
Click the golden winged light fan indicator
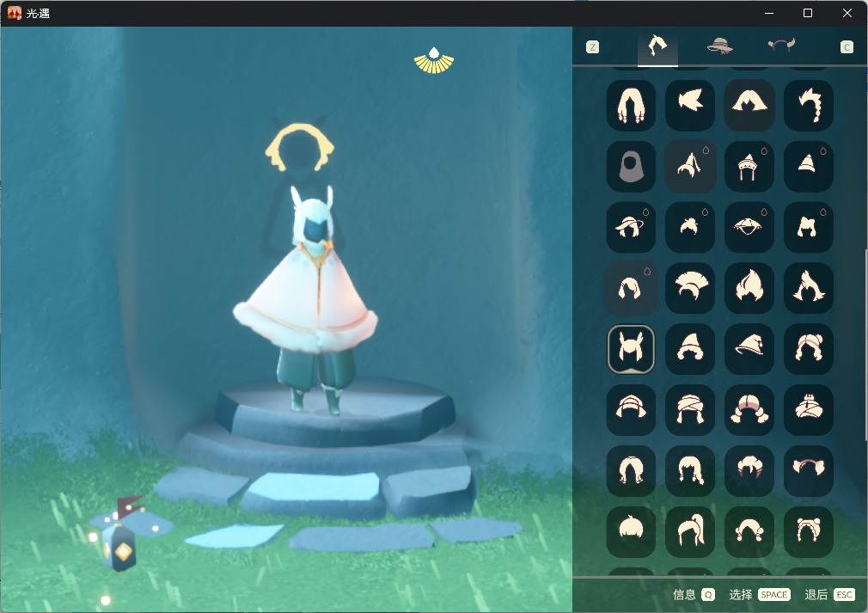434,61
